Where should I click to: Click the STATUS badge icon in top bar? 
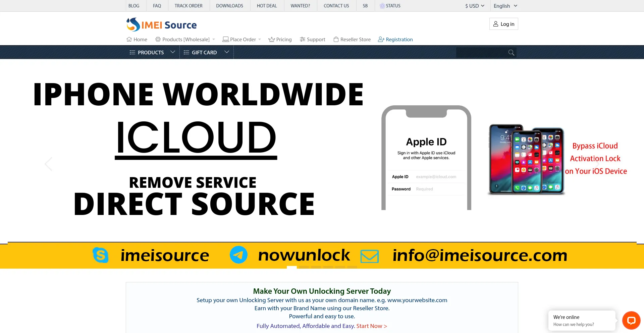[382, 6]
